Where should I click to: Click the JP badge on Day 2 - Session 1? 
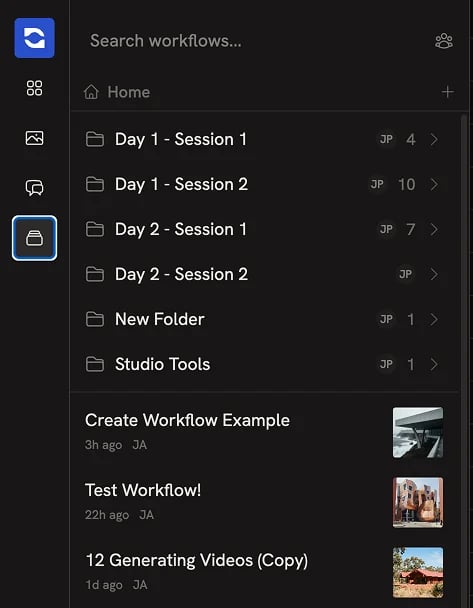pyautogui.click(x=386, y=229)
